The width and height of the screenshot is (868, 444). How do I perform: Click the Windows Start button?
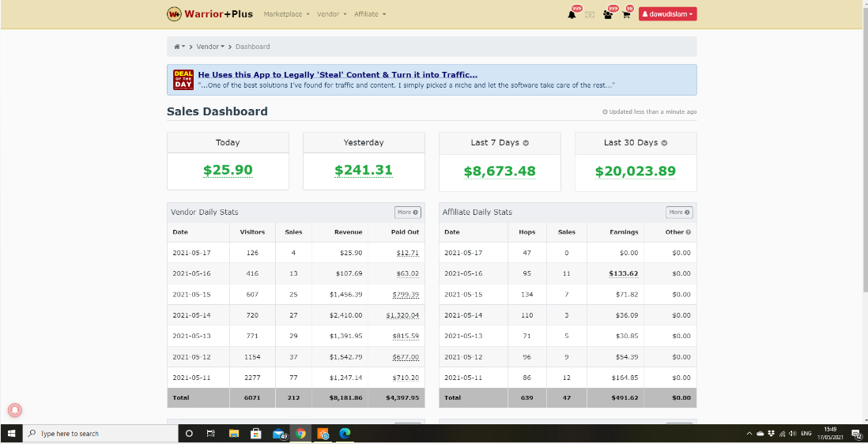pos(11,434)
